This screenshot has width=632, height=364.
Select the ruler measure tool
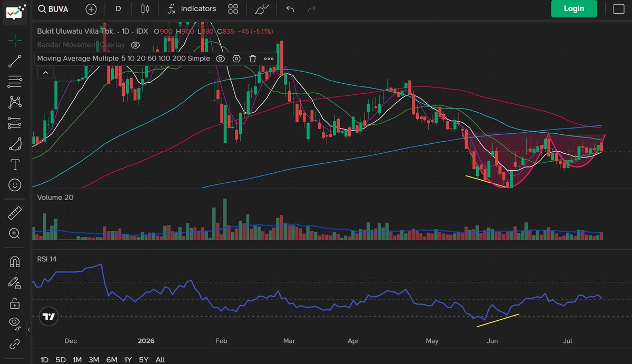tap(15, 213)
